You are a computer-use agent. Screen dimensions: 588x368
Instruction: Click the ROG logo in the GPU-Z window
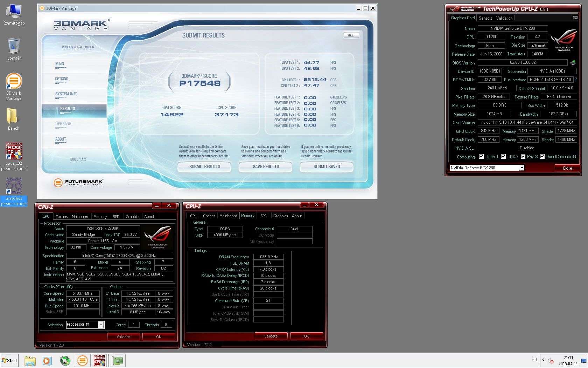click(x=564, y=40)
